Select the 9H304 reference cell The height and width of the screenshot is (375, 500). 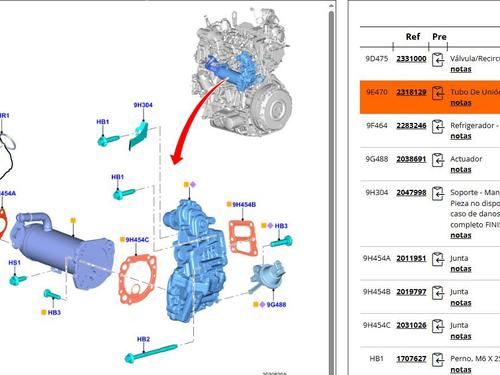[x=377, y=192]
